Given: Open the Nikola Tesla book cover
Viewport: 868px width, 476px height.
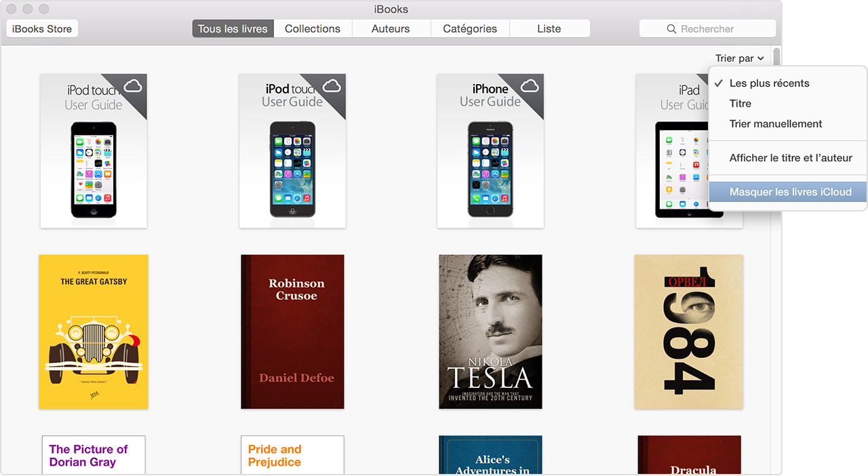Looking at the screenshot, I should 490,332.
